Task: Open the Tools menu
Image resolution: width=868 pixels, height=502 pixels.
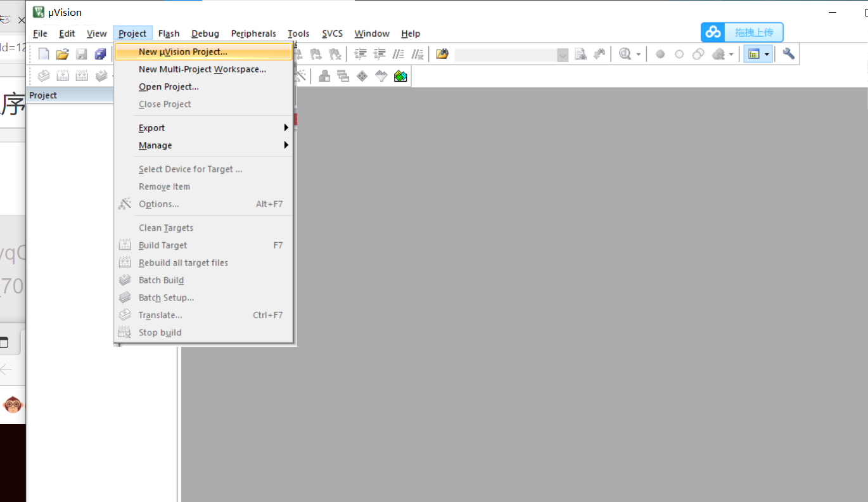Action: pos(298,34)
